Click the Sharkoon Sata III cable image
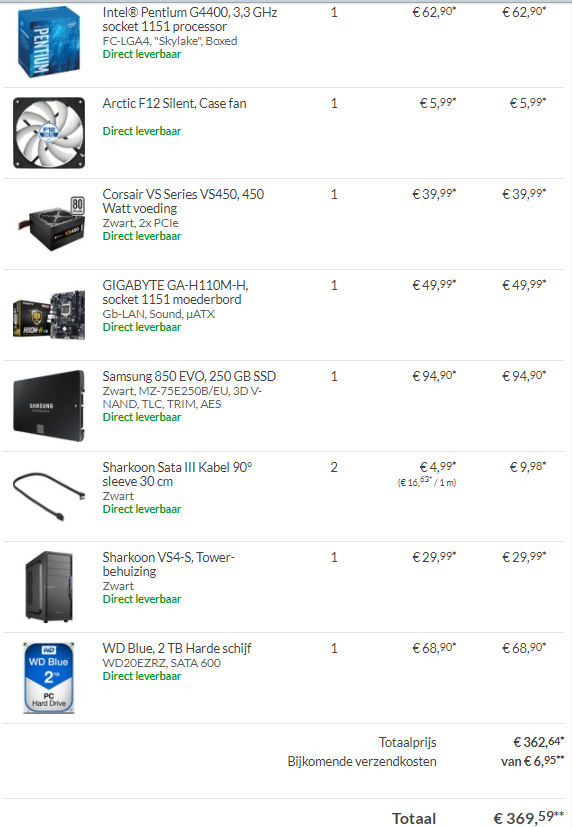572x827 pixels. [x=49, y=496]
